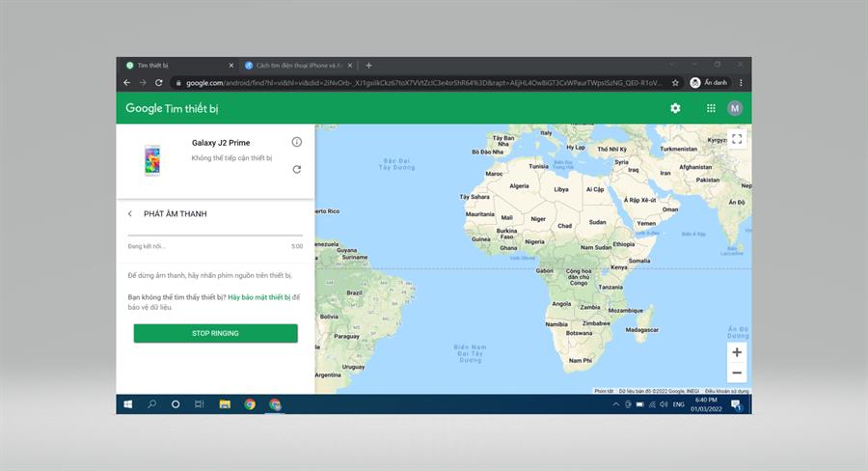Click the Google Tìm thiết bị logo
868x471 pixels.
click(172, 108)
